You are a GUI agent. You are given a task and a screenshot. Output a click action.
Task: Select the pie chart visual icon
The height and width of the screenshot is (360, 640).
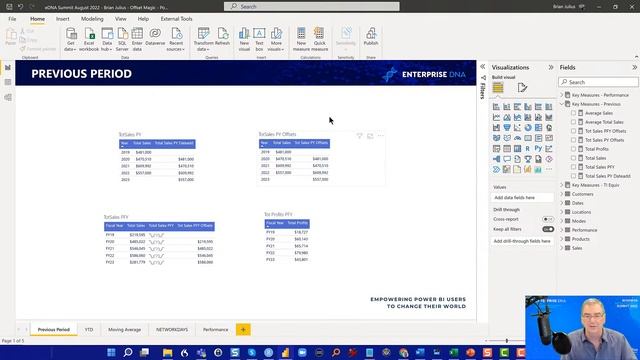[528, 128]
